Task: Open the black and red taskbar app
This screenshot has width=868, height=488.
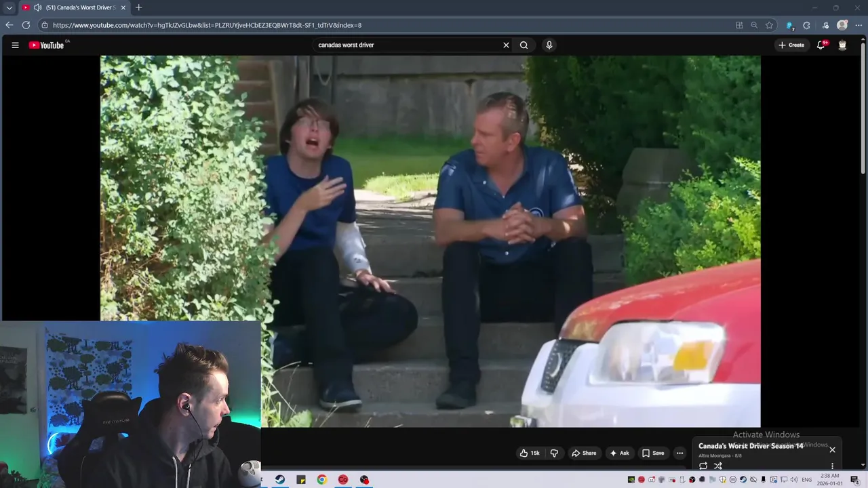Action: (364, 480)
